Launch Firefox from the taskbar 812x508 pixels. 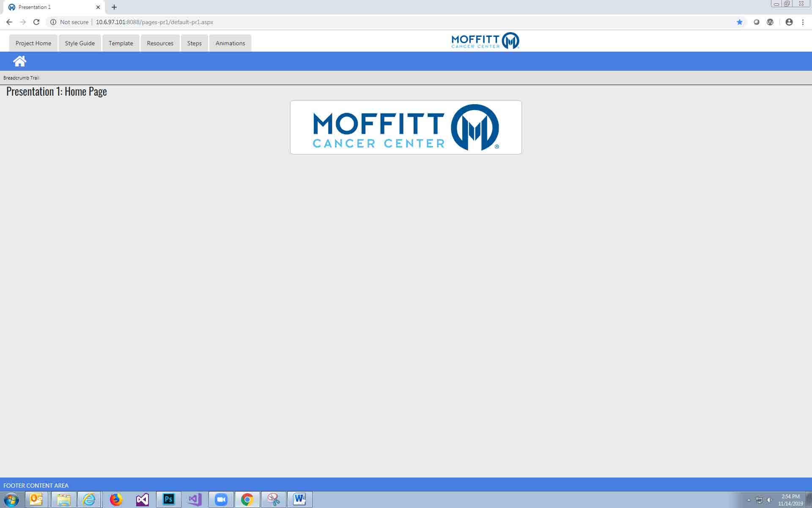coord(116,500)
